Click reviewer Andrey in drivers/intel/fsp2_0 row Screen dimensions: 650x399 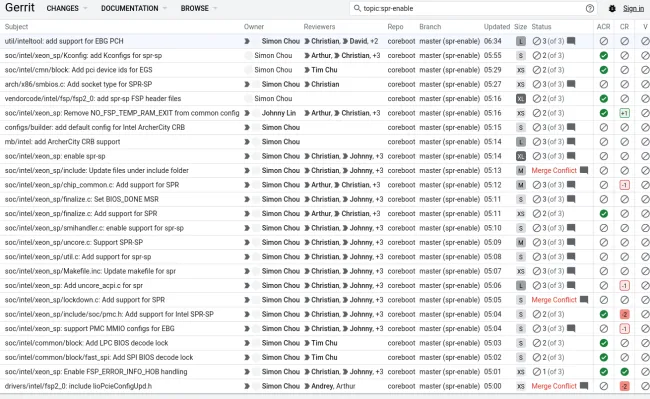322,386
